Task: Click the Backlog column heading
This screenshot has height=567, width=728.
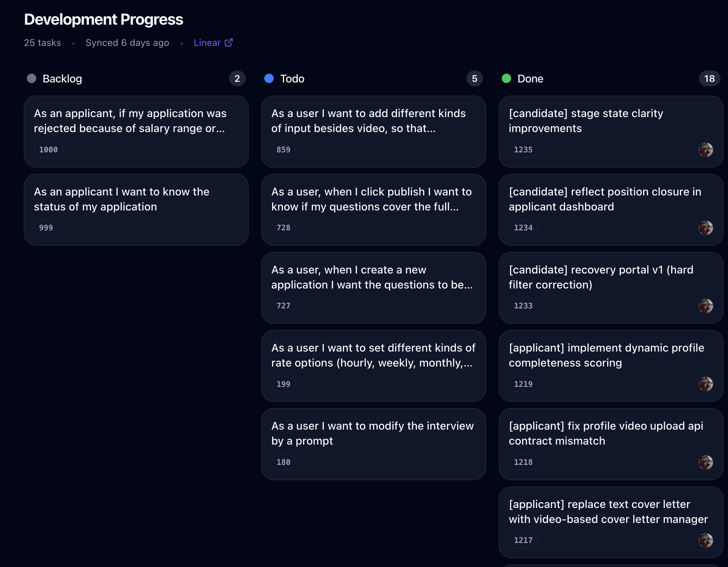Action: pyautogui.click(x=62, y=79)
